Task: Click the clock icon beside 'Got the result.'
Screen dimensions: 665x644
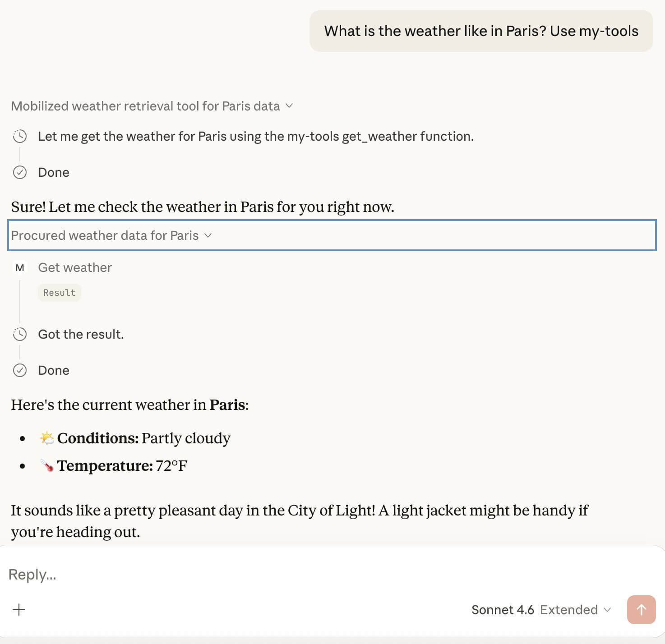Action: (x=20, y=334)
